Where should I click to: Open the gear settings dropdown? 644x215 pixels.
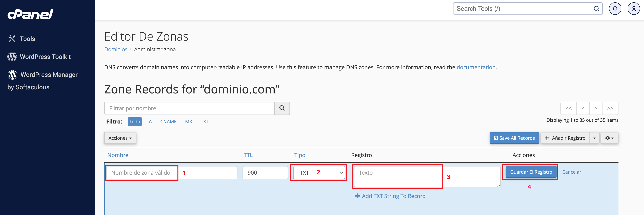610,138
